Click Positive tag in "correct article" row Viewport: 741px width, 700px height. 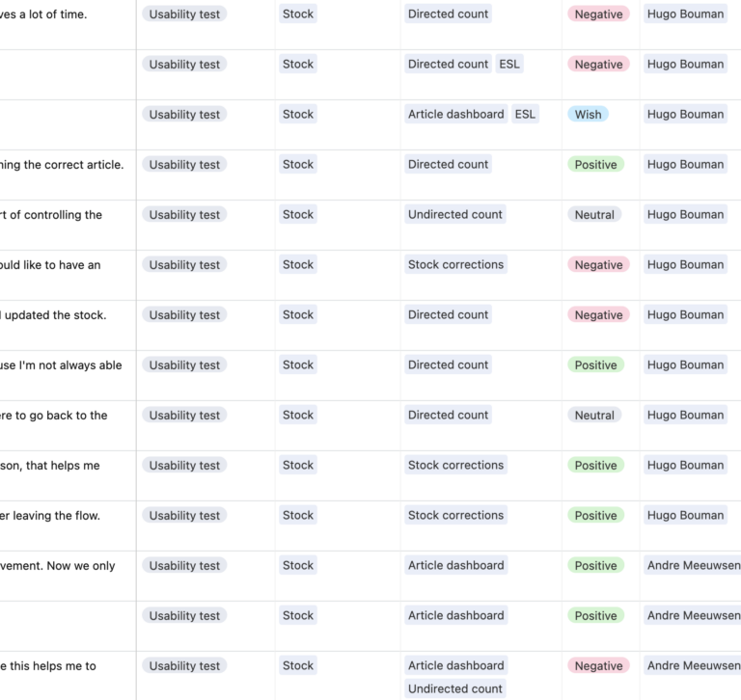pos(595,165)
